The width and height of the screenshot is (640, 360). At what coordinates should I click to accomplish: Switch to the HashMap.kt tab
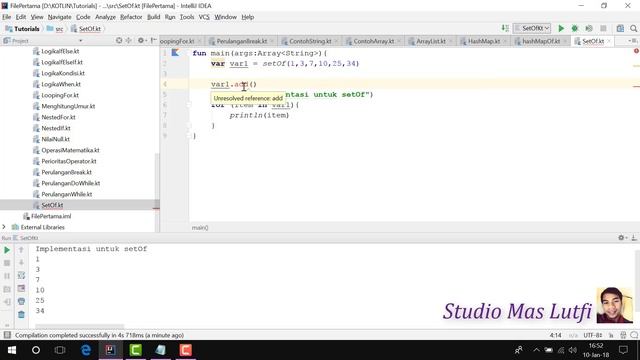[x=484, y=41]
